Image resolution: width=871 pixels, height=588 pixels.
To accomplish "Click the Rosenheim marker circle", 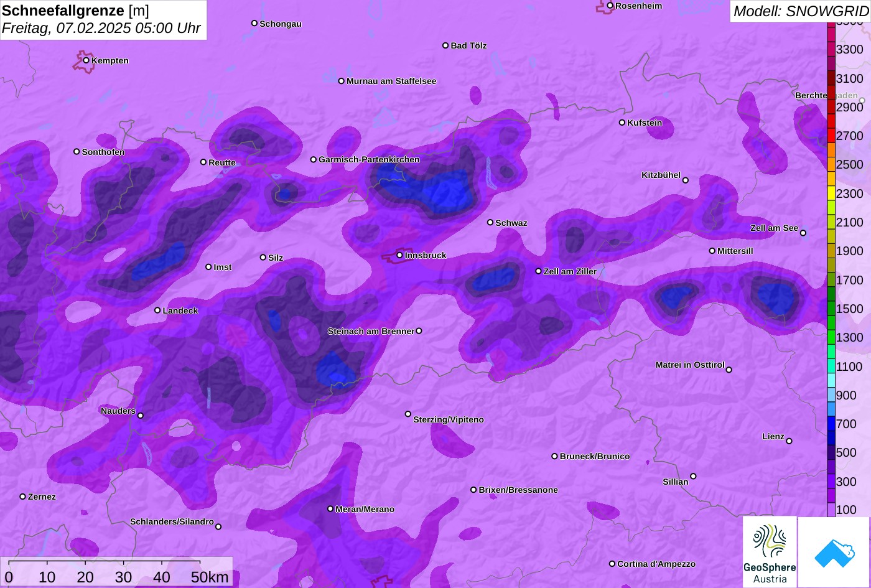I will pos(610,6).
